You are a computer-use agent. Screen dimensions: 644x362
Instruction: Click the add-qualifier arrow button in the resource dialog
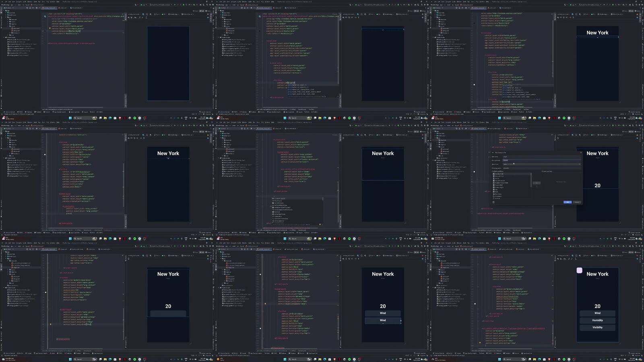tap(537, 183)
